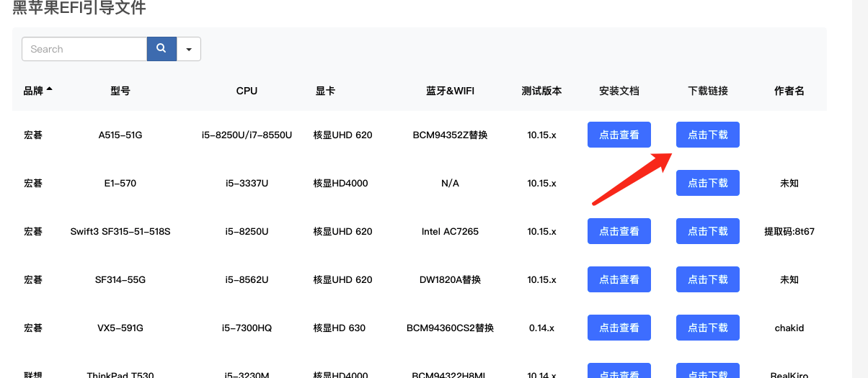
Task: Click 下载链接 column header
Action: [708, 91]
